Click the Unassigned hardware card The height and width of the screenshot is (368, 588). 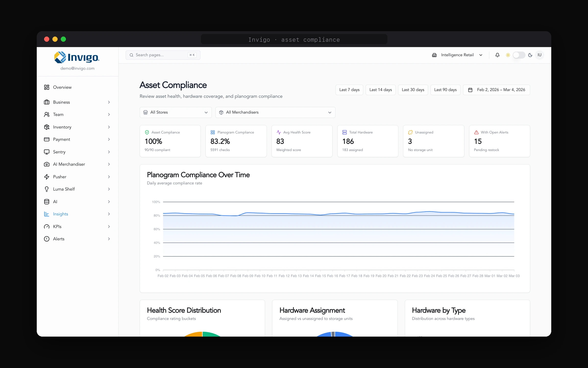pyautogui.click(x=434, y=141)
